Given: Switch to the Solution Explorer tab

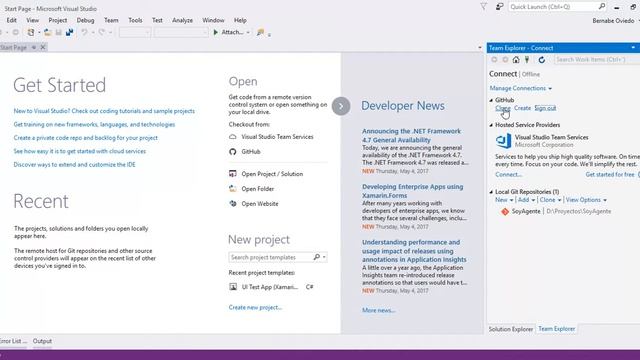Looking at the screenshot, I should [511, 329].
